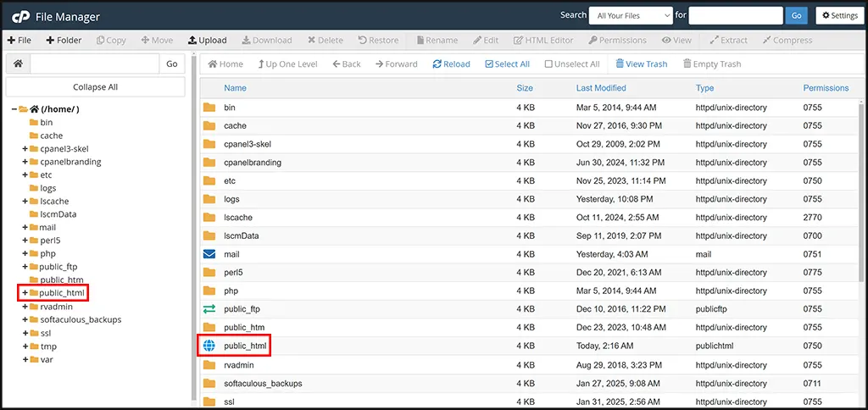Click permissions 2770 of lscache

[x=813, y=218]
